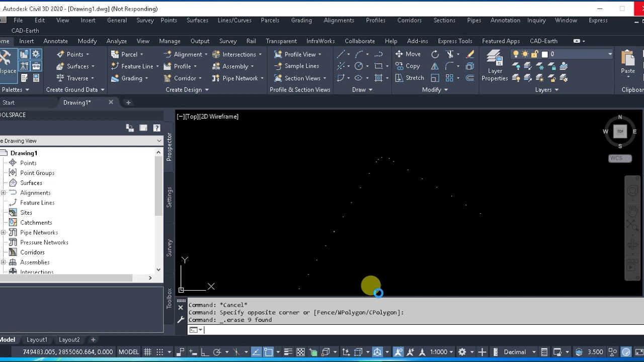Close the command line with X icon
644x362 pixels.
coord(181,308)
